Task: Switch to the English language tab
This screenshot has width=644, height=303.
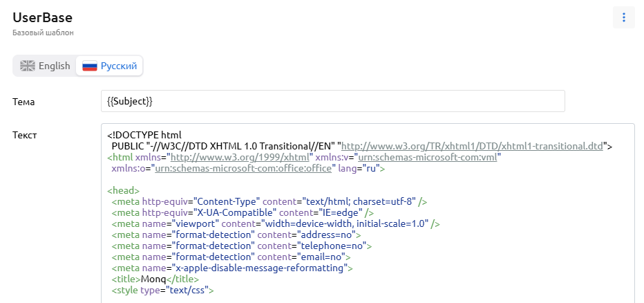Action: [x=45, y=66]
